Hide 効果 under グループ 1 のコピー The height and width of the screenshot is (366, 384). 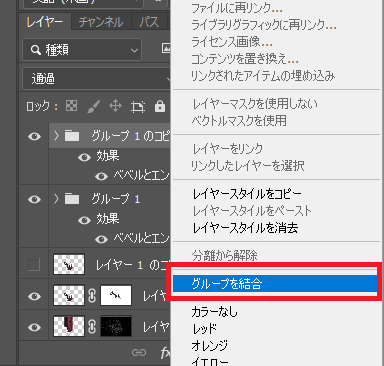84,157
